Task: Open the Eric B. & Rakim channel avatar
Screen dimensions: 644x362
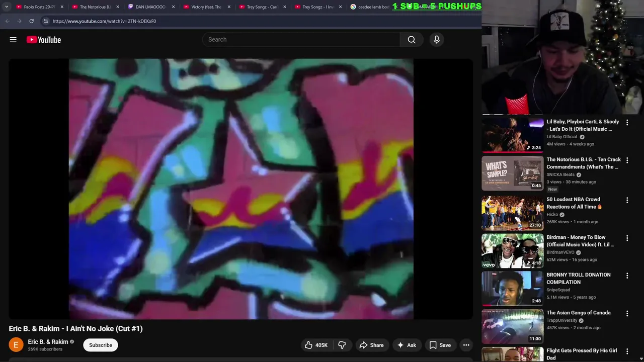Action: point(16,345)
